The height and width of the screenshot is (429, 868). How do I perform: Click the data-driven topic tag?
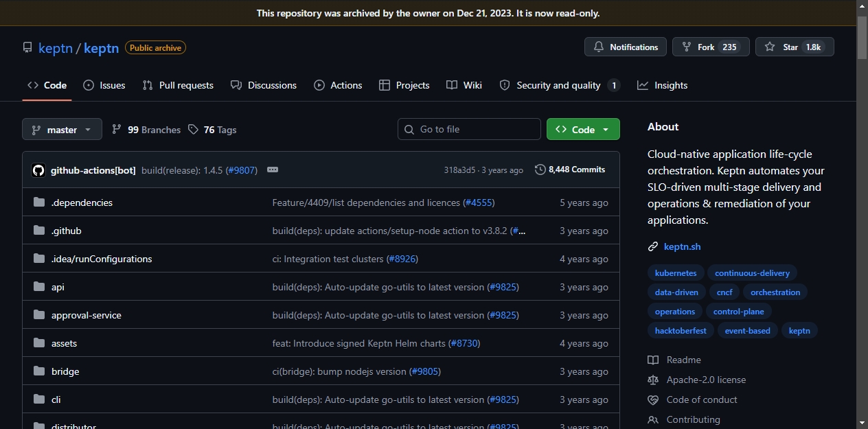click(676, 292)
